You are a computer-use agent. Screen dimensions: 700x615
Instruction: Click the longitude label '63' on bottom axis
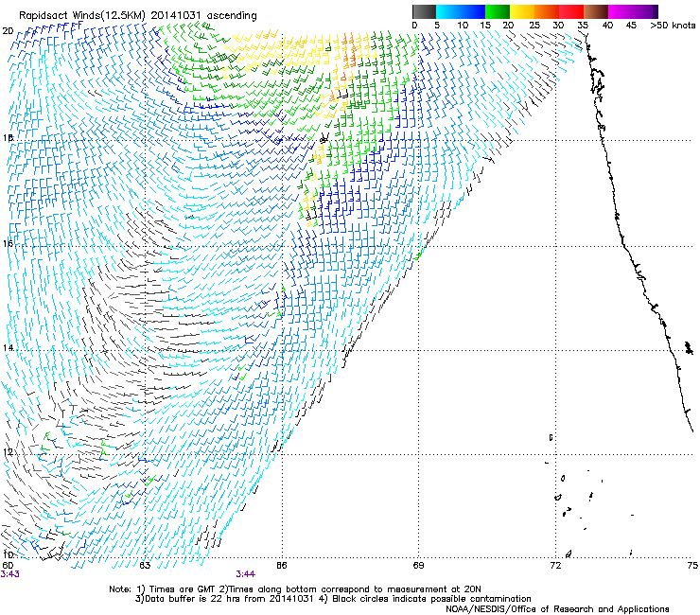click(x=145, y=566)
